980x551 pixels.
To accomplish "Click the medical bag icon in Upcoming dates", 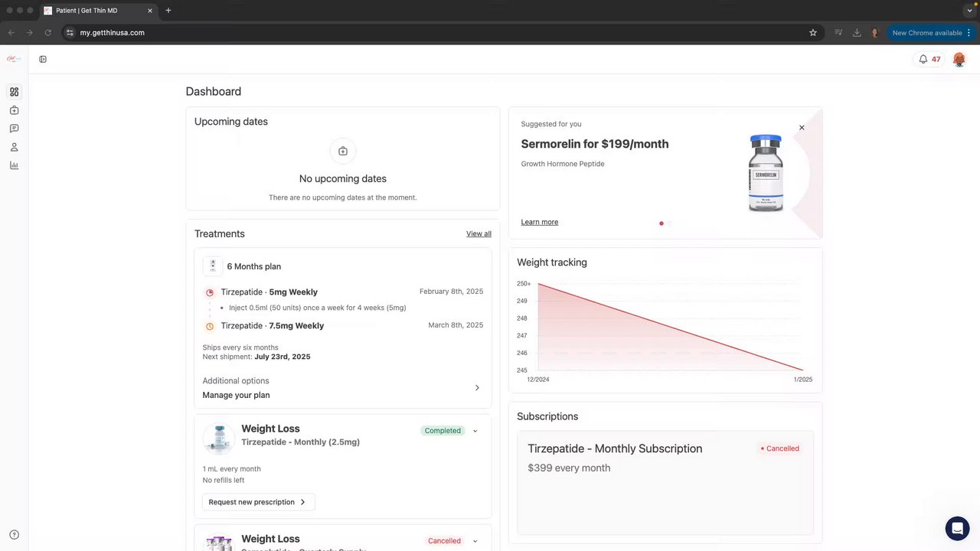I will 343,152.
